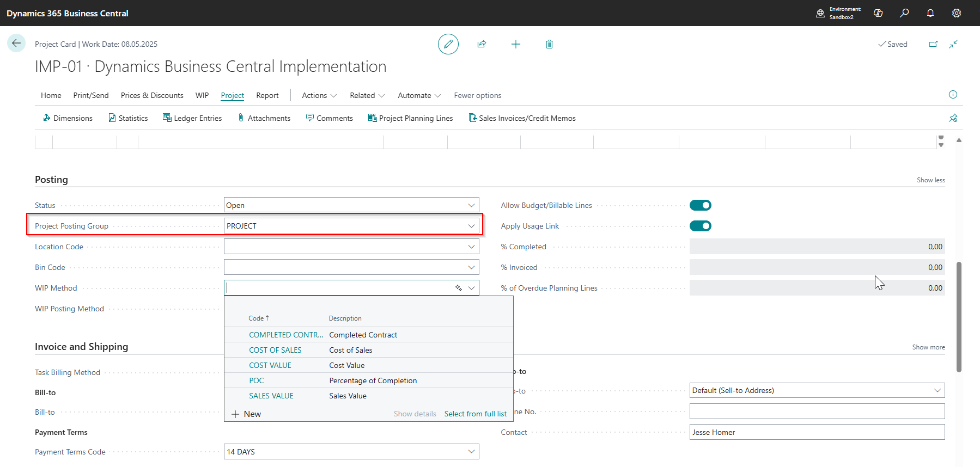Click Select from full list link
Screen dimensions: 980x467
coord(476,414)
